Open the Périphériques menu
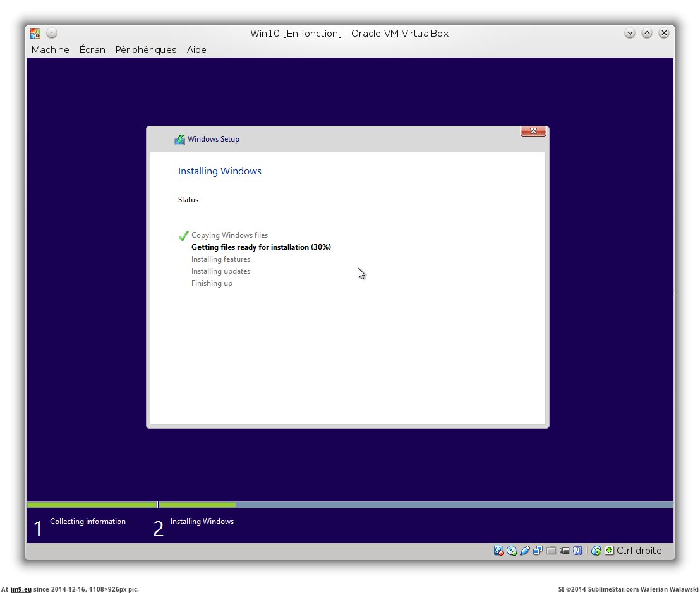The image size is (700, 593). coord(146,50)
